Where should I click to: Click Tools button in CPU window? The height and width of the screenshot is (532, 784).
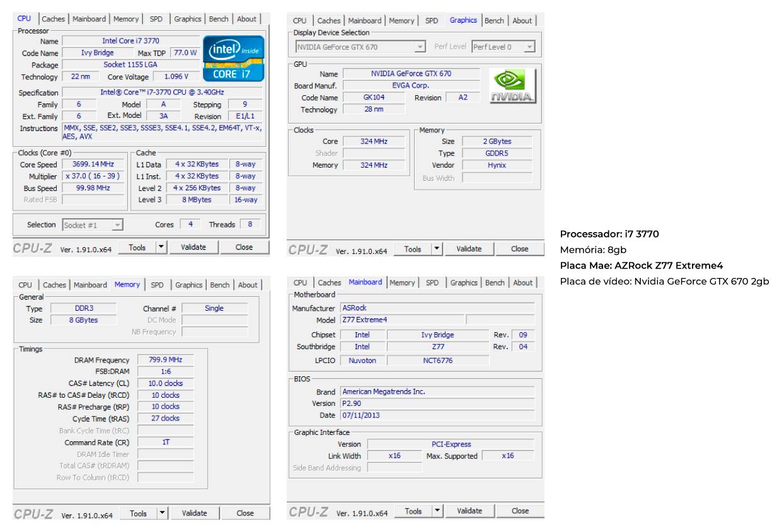click(137, 247)
